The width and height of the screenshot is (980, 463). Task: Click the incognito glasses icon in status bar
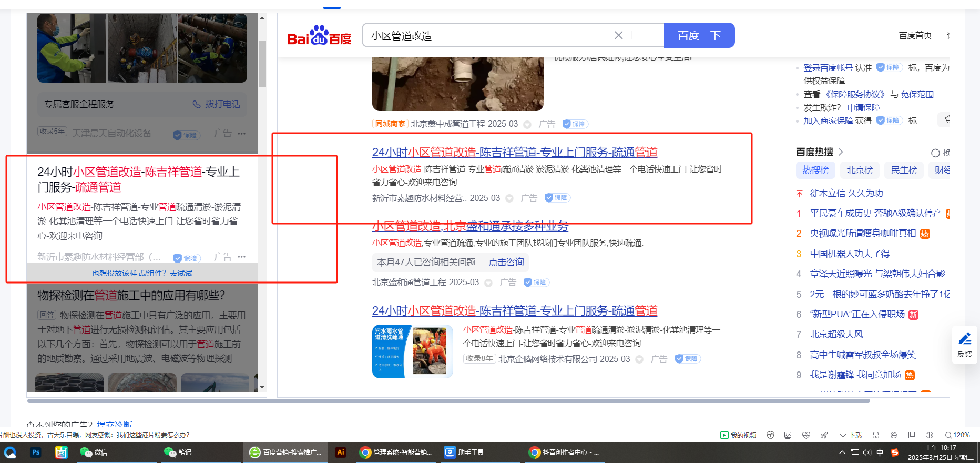876,435
